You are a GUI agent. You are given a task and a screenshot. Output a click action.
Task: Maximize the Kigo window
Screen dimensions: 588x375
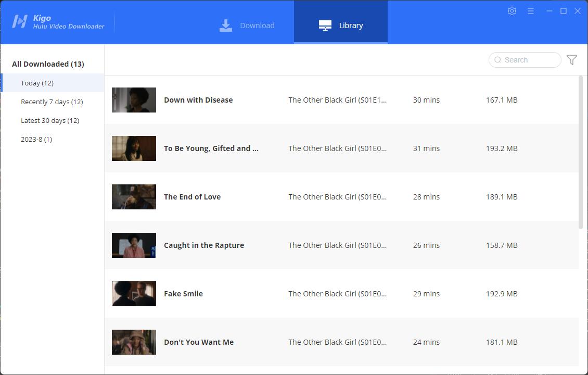point(563,11)
